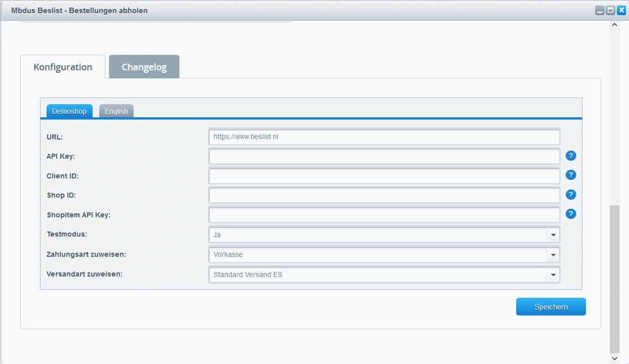Open help for the Client ID field
The height and width of the screenshot is (364, 629).
(x=571, y=175)
